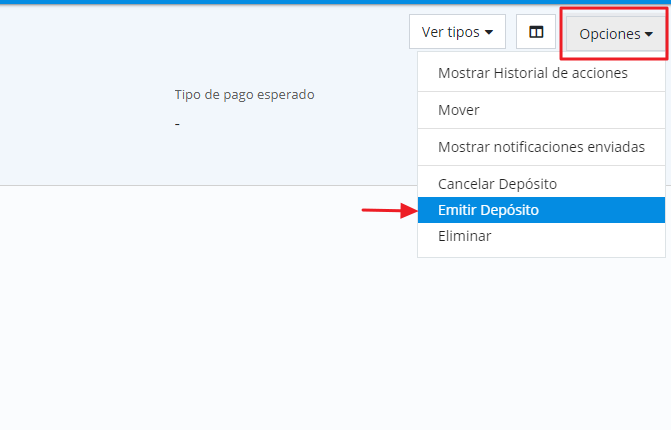Click the blank space below Eliminar in the menu
Image resolution: width=671 pixels, height=430 pixels.
pyautogui.click(x=541, y=252)
